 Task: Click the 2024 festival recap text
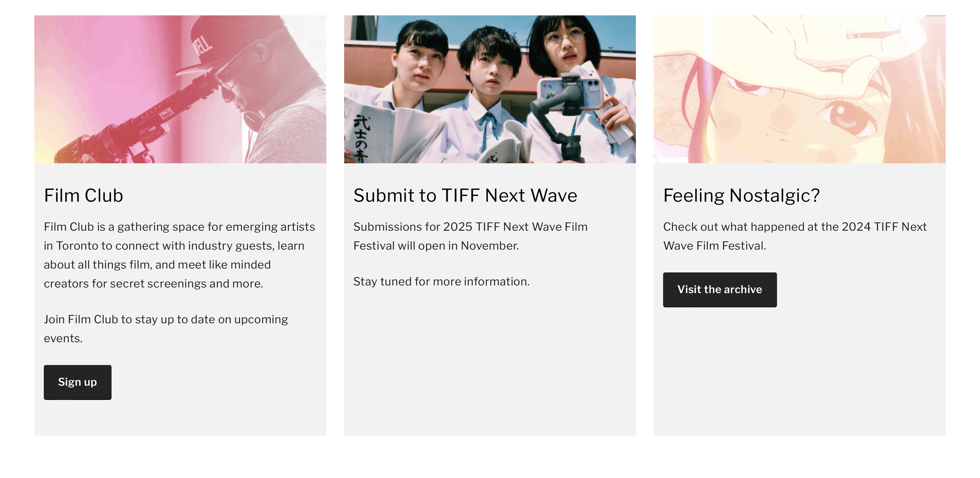click(x=795, y=236)
